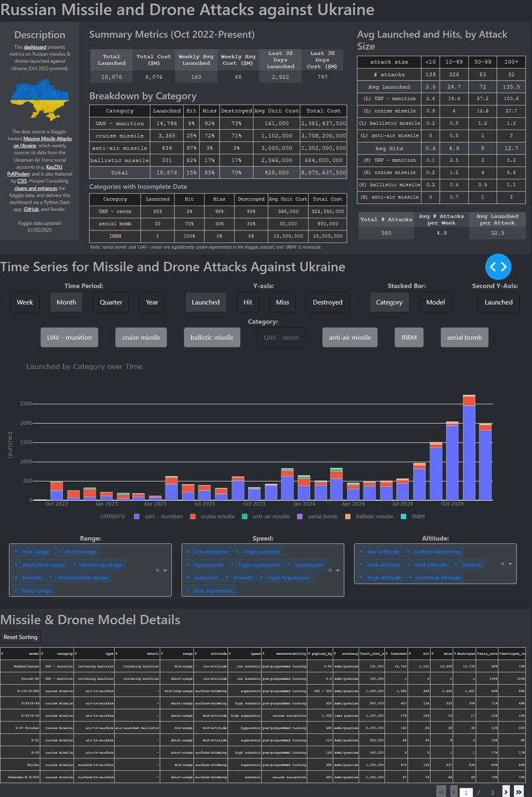Toggle the aerial bomb category button
This screenshot has width=532, height=797.
464,337
